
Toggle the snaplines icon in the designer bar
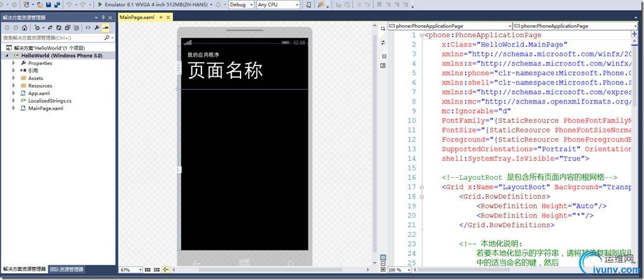point(165,270)
